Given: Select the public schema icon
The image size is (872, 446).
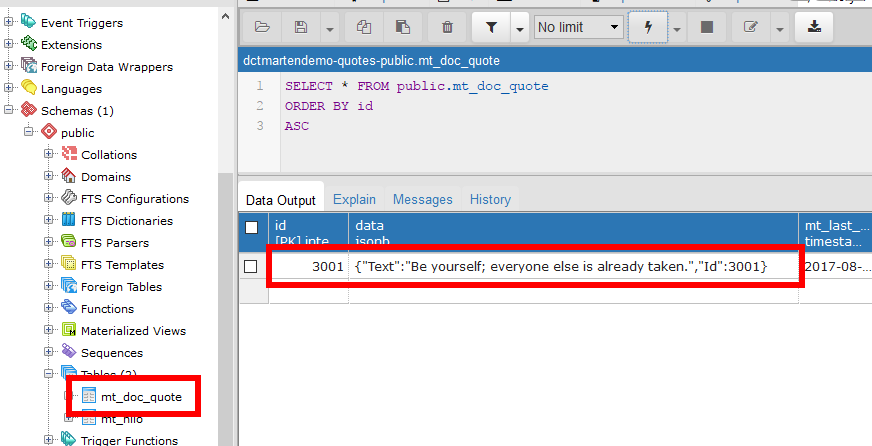Looking at the screenshot, I should pyautogui.click(x=49, y=132).
